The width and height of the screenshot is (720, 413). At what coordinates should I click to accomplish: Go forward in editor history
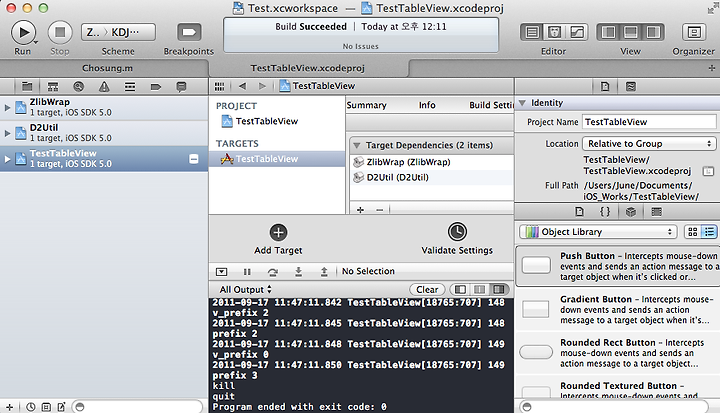point(262,86)
